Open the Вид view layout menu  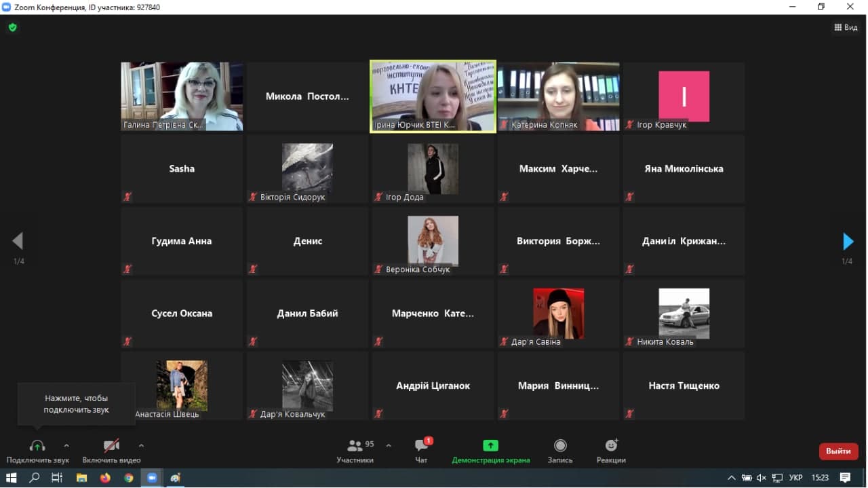click(846, 28)
